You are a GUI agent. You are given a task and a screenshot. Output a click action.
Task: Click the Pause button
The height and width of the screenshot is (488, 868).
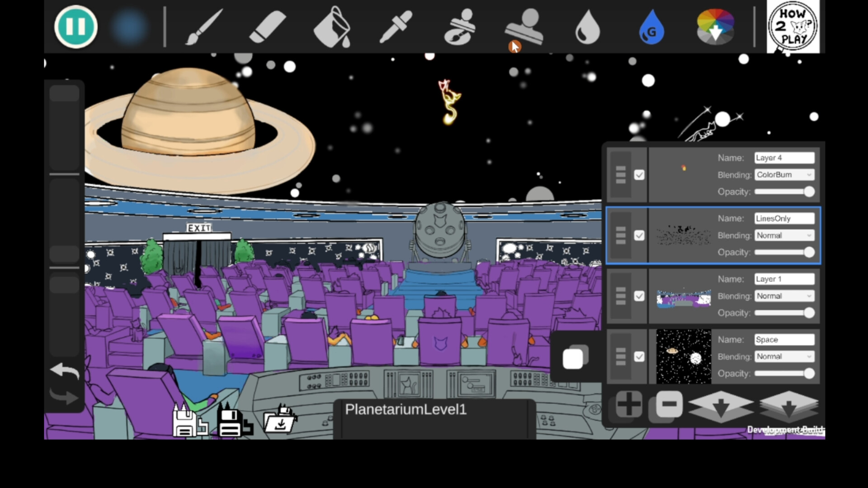click(75, 27)
